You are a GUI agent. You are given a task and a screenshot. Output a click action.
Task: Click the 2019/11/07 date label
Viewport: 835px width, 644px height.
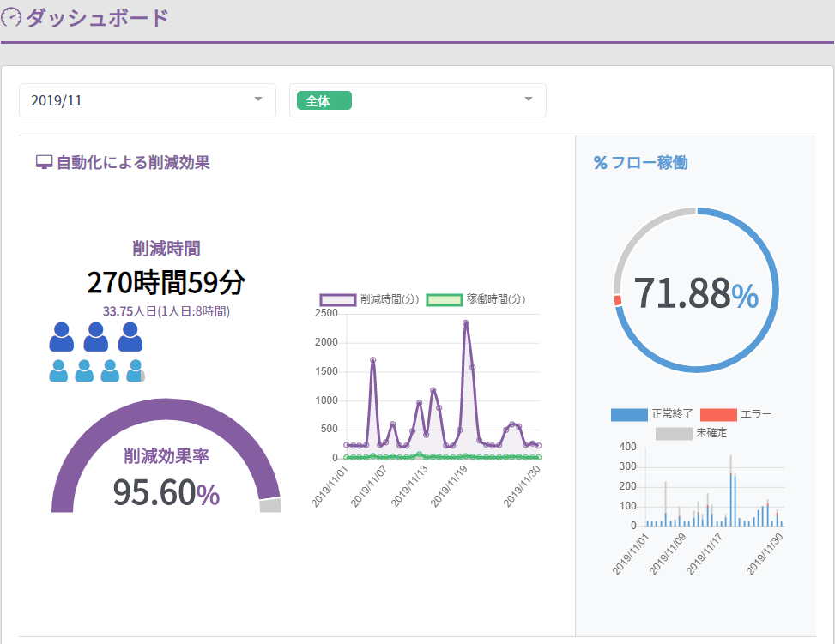pyautogui.click(x=368, y=485)
